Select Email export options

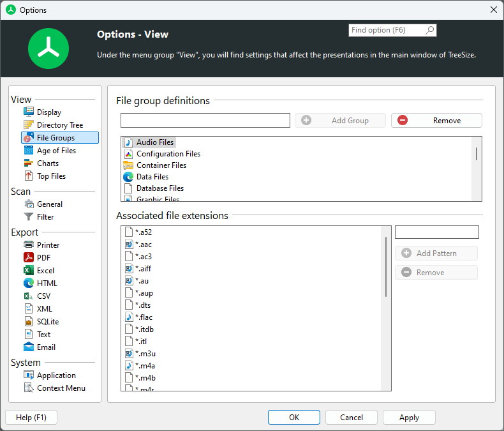(x=46, y=347)
